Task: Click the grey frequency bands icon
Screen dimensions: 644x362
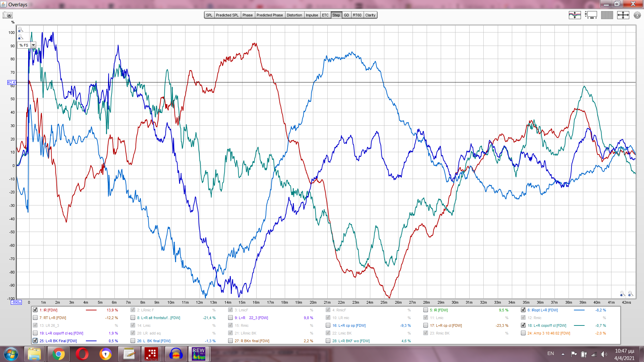Action: [x=607, y=15]
